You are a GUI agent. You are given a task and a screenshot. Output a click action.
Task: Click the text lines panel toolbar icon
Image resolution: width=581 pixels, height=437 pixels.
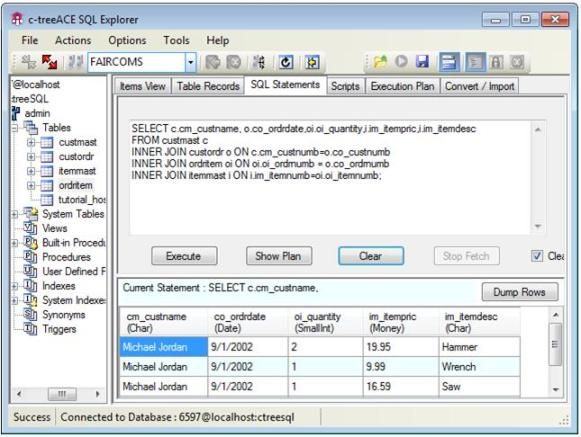coord(475,62)
